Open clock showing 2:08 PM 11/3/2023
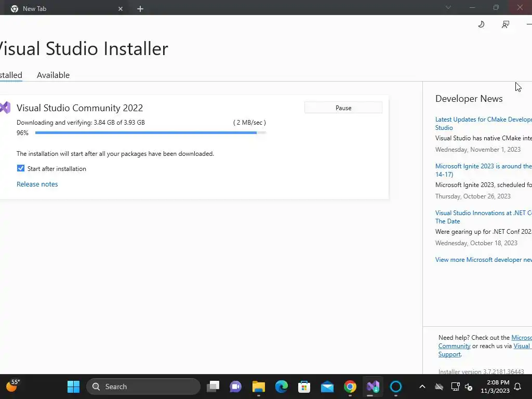Image resolution: width=532 pixels, height=399 pixels. click(x=495, y=387)
